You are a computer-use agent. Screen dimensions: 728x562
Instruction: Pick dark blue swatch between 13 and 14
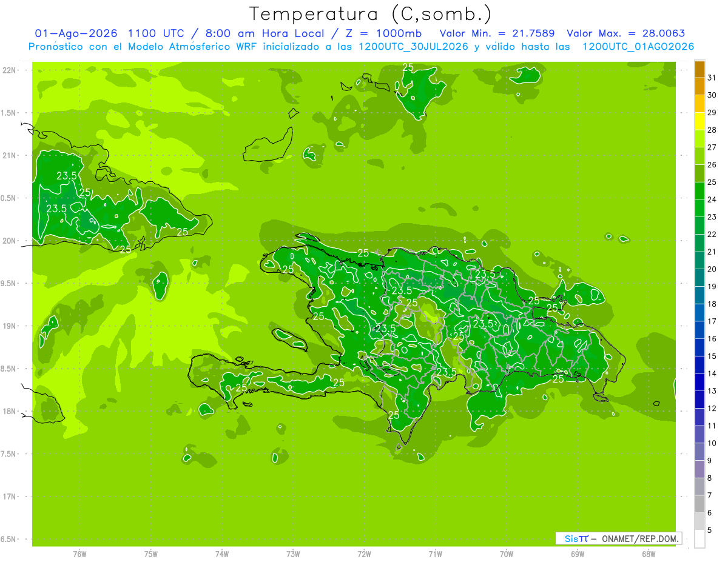coord(700,383)
